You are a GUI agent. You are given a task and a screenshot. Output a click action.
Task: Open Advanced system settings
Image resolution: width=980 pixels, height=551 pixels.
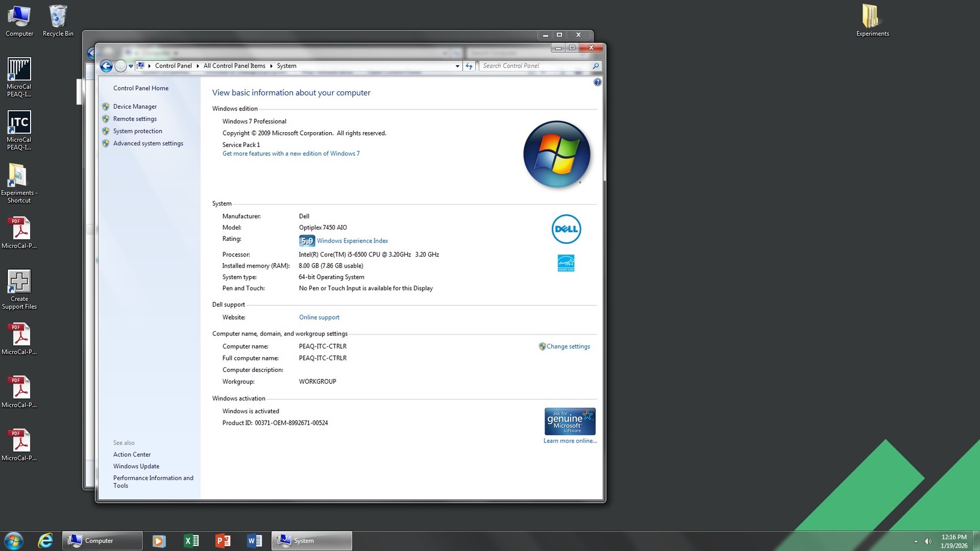coord(147,143)
